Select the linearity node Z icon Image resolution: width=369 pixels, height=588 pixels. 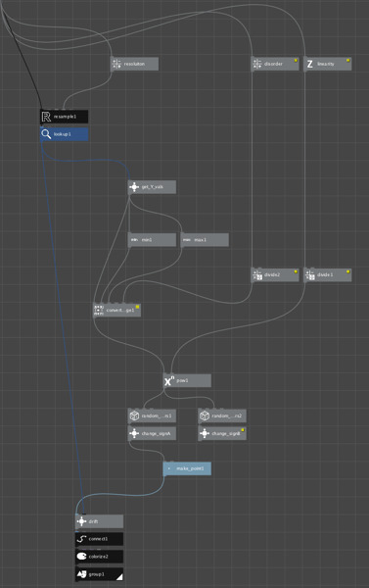(310, 64)
